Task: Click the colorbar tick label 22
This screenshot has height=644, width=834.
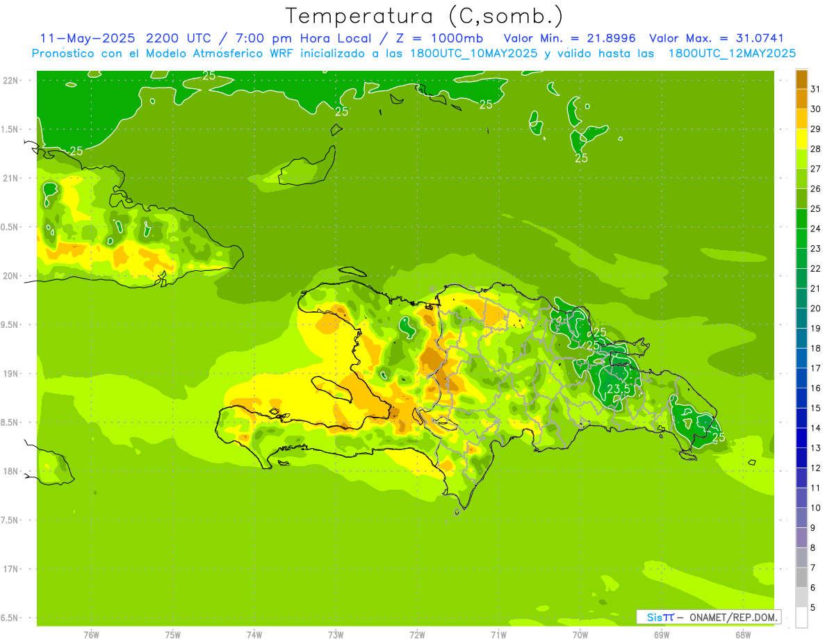Action: click(x=815, y=268)
